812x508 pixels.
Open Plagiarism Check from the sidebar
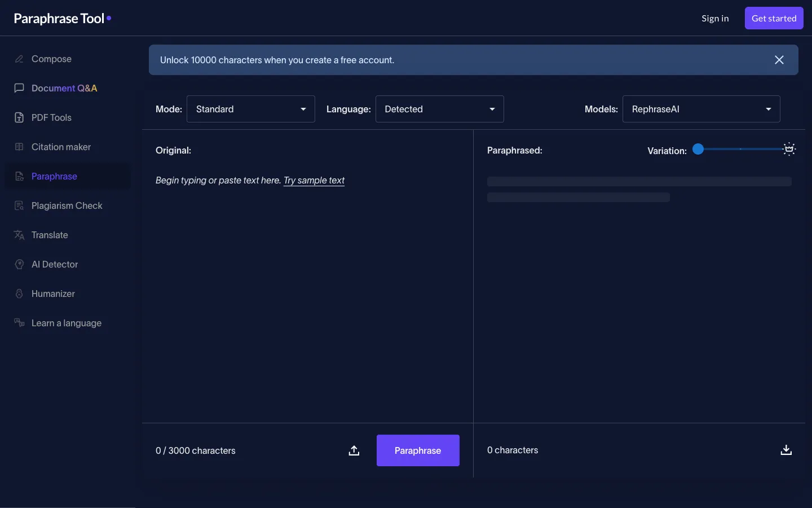coord(68,205)
